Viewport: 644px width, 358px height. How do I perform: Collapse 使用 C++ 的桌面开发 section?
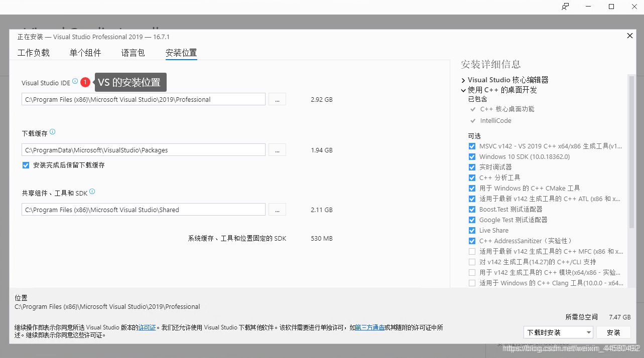coord(463,90)
